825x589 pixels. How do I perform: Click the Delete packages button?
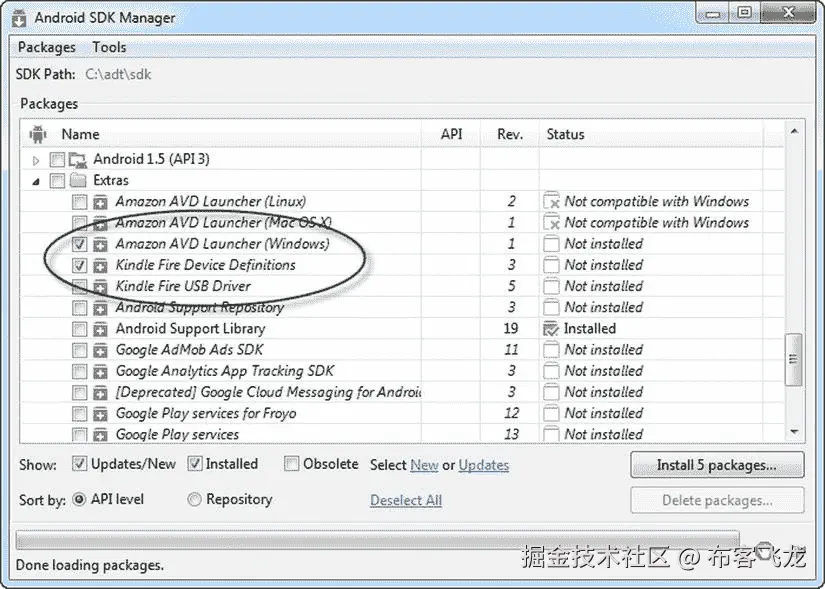717,501
